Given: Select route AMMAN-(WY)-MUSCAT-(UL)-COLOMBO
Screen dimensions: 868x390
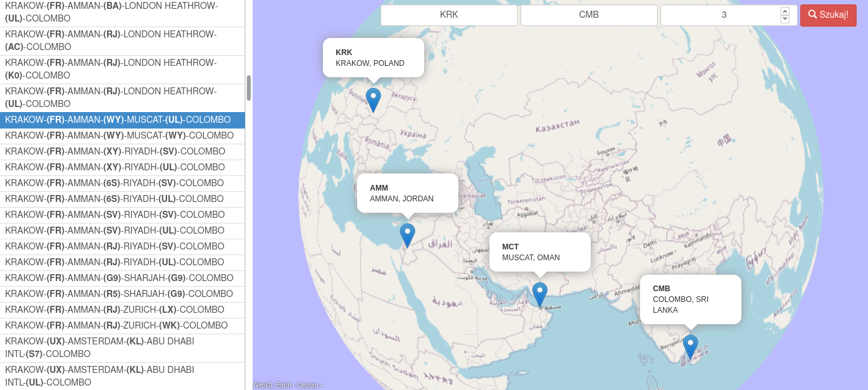Looking at the screenshot, I should pyautogui.click(x=122, y=120).
